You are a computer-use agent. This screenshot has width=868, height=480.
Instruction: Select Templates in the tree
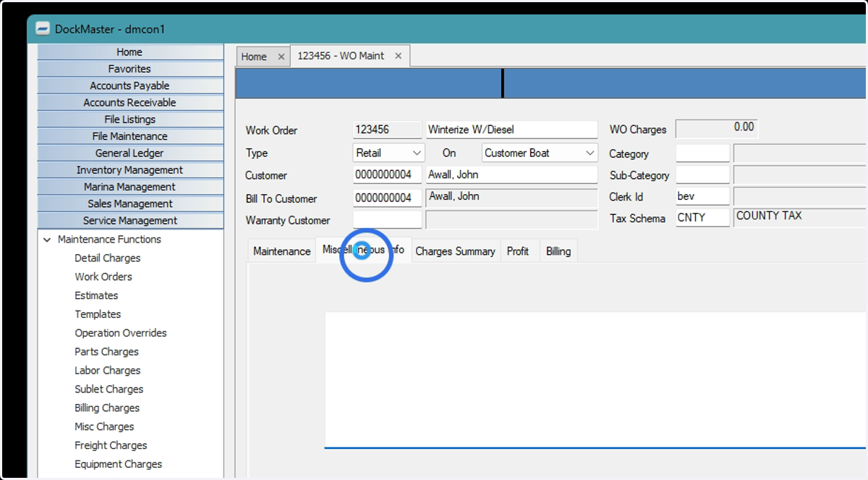tap(98, 314)
